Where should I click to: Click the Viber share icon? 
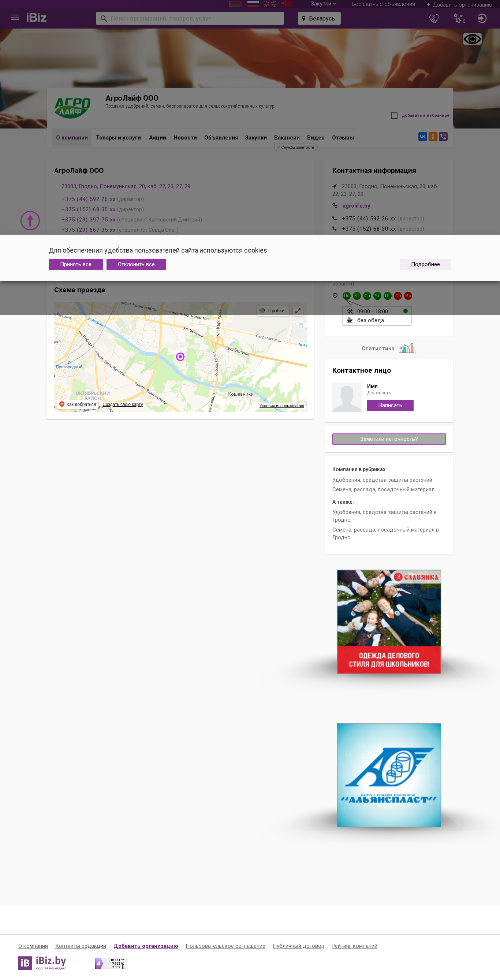pos(443,137)
